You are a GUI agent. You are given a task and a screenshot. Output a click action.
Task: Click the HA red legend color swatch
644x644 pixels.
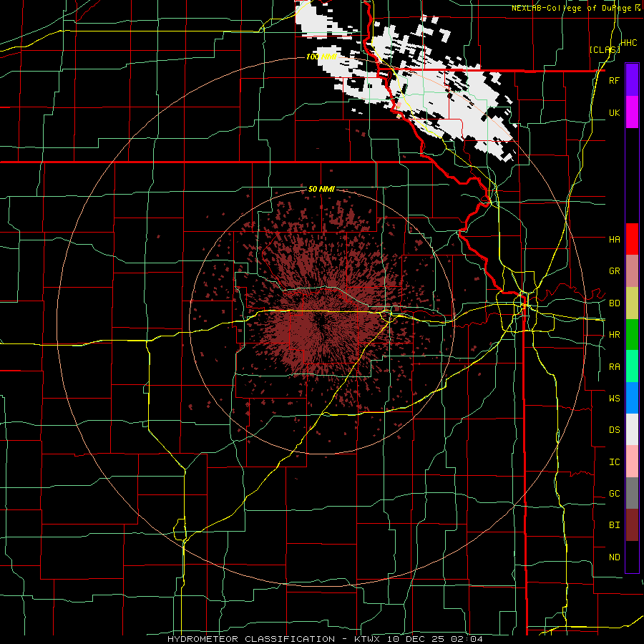(632, 239)
